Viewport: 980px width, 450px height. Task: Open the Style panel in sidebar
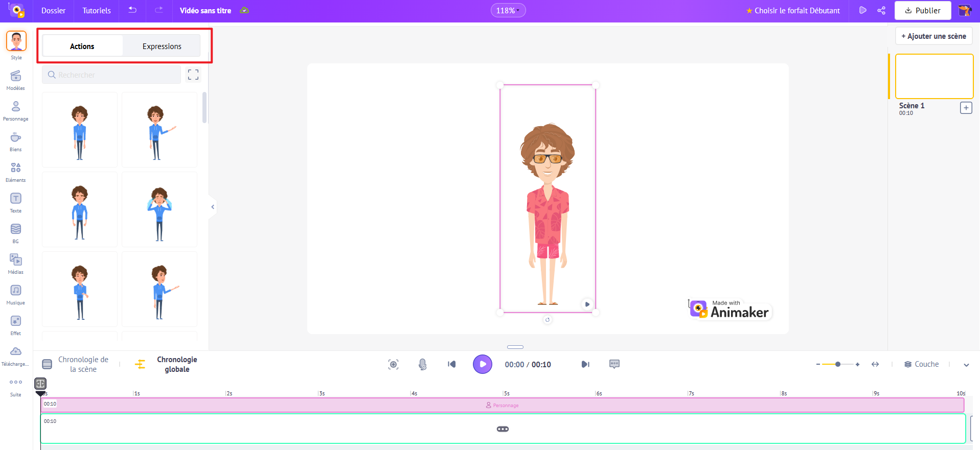coord(16,45)
